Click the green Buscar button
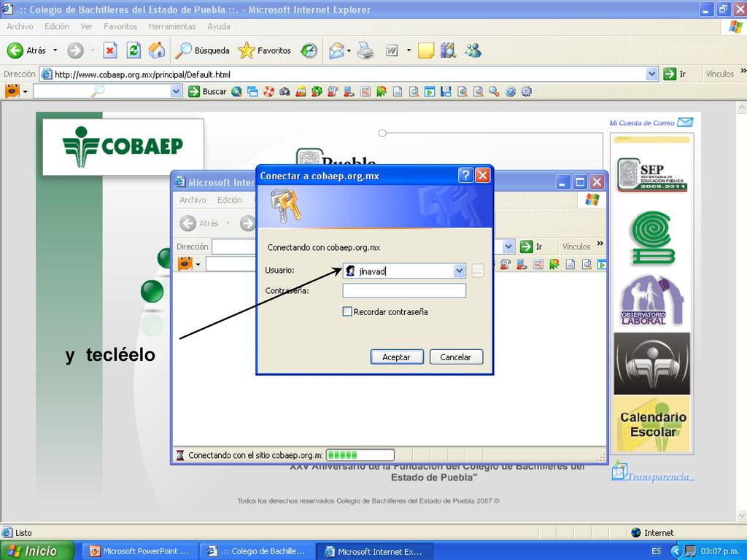 (x=207, y=91)
